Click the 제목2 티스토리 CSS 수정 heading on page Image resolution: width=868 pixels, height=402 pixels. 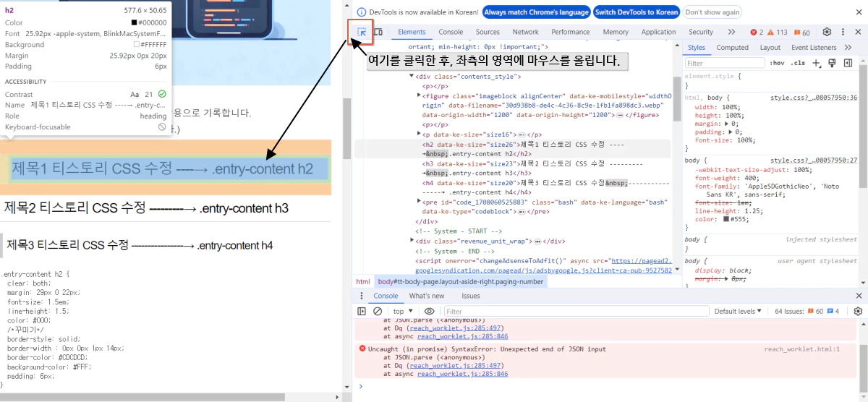click(x=146, y=208)
